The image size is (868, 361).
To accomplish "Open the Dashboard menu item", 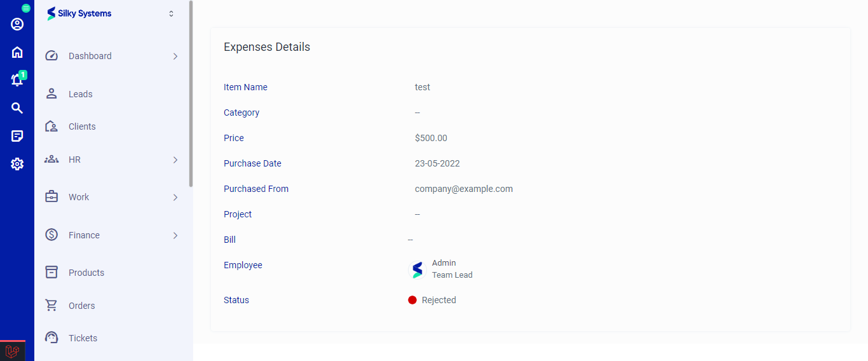I will click(x=113, y=56).
